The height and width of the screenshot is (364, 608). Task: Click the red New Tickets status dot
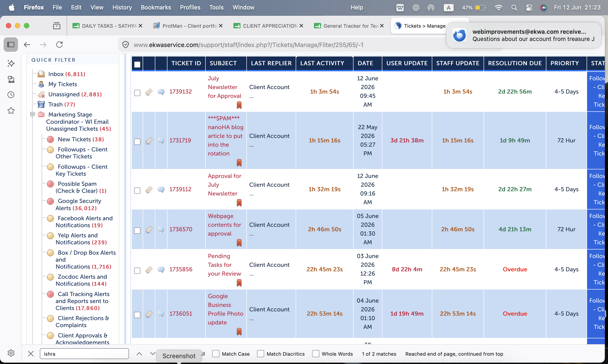pos(51,139)
